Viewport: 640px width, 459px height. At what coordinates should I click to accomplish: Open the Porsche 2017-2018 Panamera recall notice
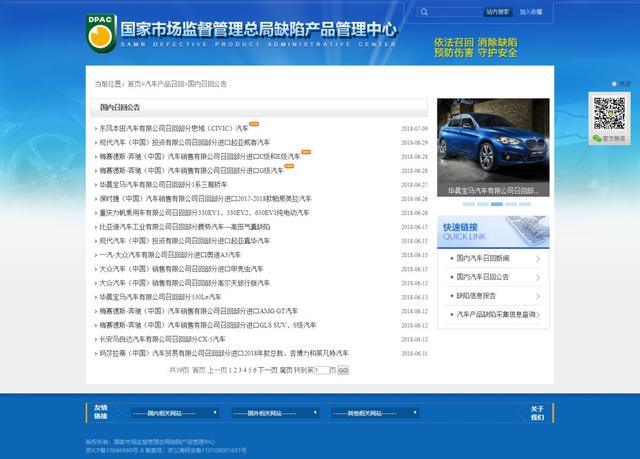point(205,199)
